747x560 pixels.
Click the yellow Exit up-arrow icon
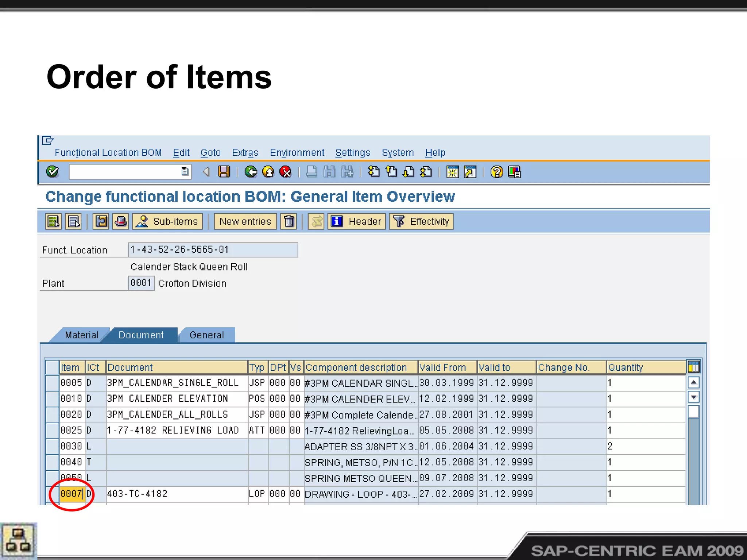pos(268,171)
